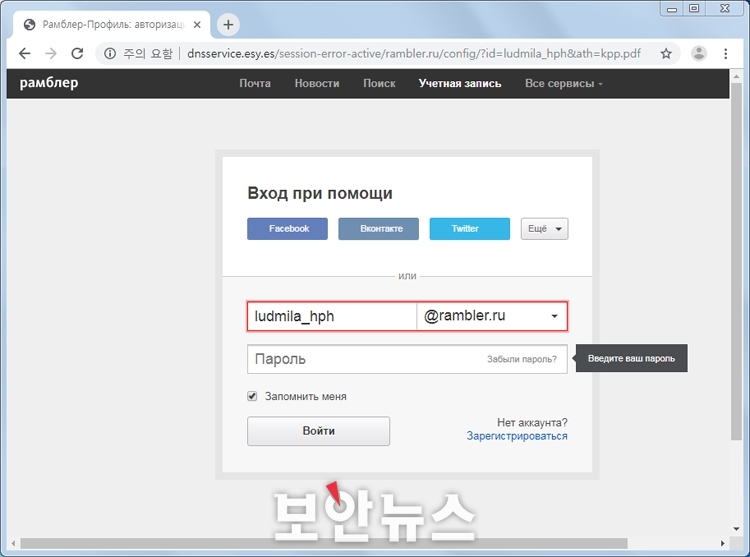Click the ludmila_hph login field
Image resolution: width=750 pixels, height=557 pixels.
coord(332,316)
